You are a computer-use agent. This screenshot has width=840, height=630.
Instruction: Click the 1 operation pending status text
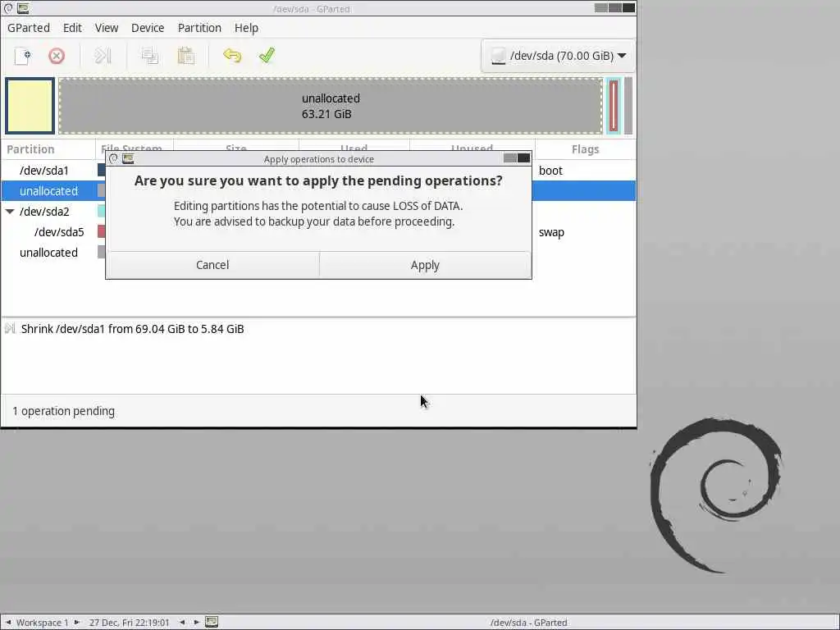click(x=63, y=411)
